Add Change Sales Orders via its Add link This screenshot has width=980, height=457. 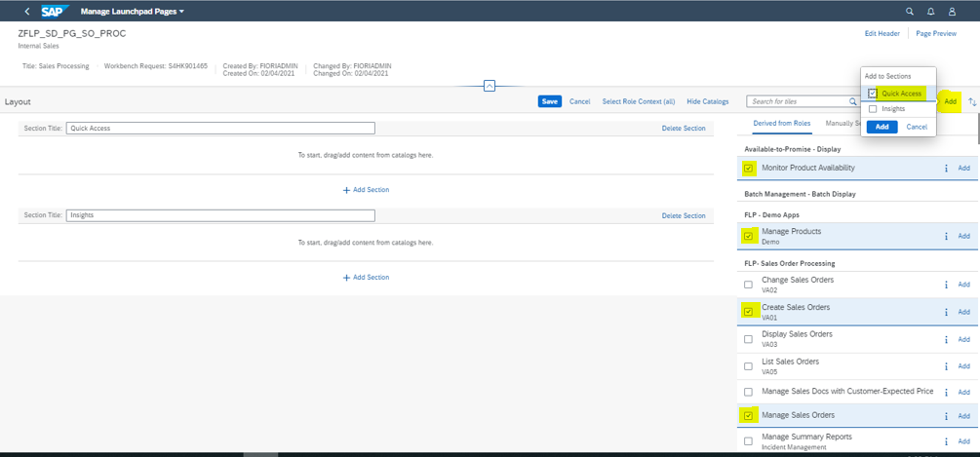tap(964, 285)
